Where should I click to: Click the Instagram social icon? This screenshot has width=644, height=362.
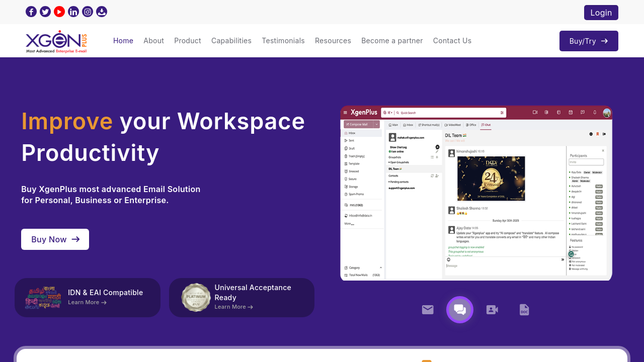88,12
